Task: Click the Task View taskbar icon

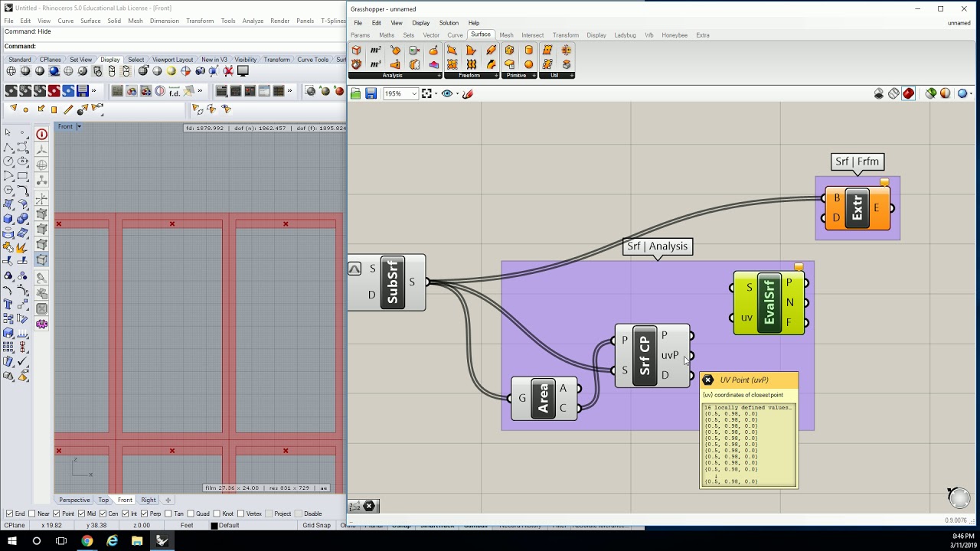Action: coord(61,540)
